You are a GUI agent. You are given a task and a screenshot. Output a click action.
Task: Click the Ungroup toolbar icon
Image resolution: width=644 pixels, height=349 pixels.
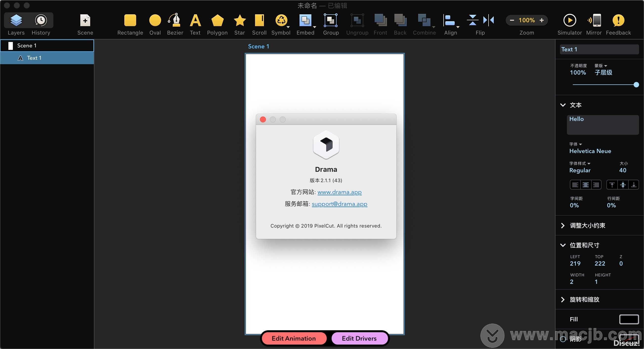(357, 20)
